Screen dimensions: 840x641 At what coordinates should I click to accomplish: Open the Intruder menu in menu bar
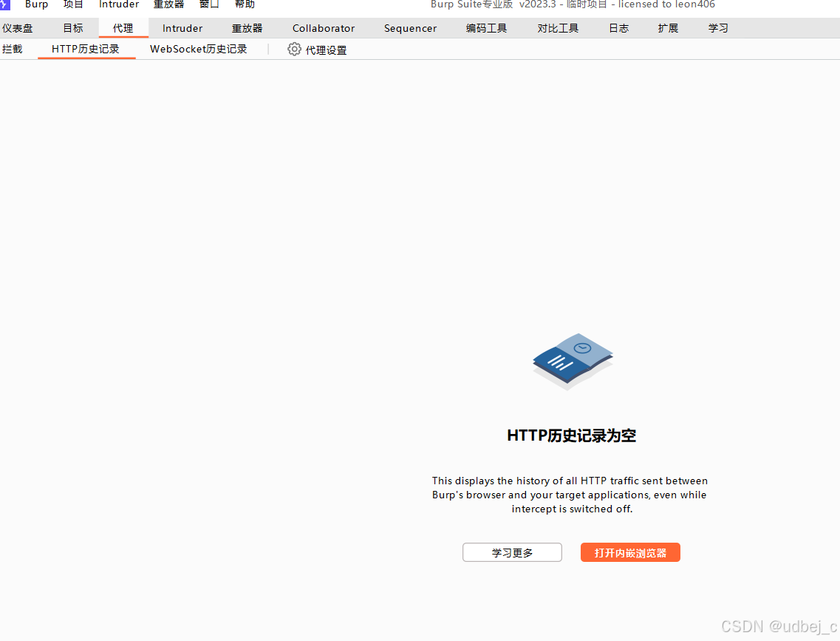[119, 4]
